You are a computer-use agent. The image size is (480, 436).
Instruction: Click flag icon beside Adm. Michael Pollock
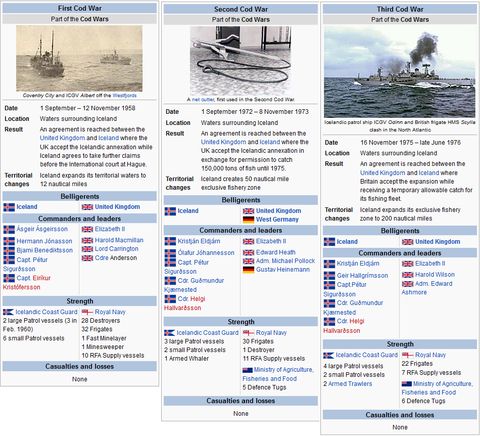pos(248,261)
